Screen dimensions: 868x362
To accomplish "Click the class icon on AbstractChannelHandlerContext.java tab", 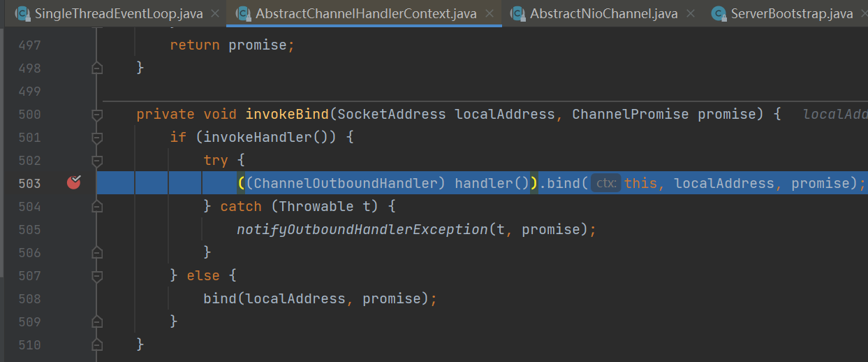I will 244,14.
